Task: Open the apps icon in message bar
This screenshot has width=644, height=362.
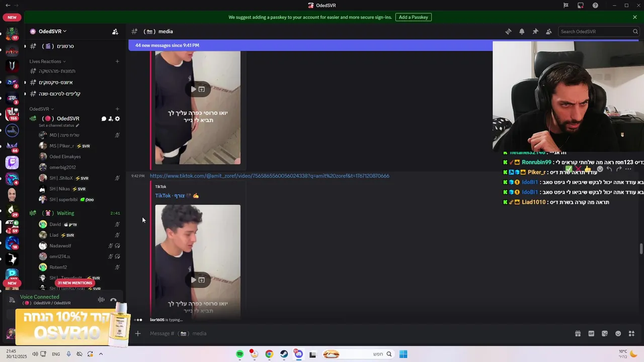Action: pyautogui.click(x=632, y=333)
